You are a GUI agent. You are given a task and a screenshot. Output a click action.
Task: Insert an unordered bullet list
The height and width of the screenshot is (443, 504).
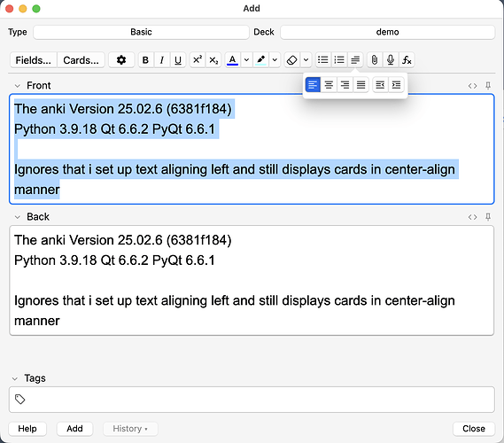point(323,60)
